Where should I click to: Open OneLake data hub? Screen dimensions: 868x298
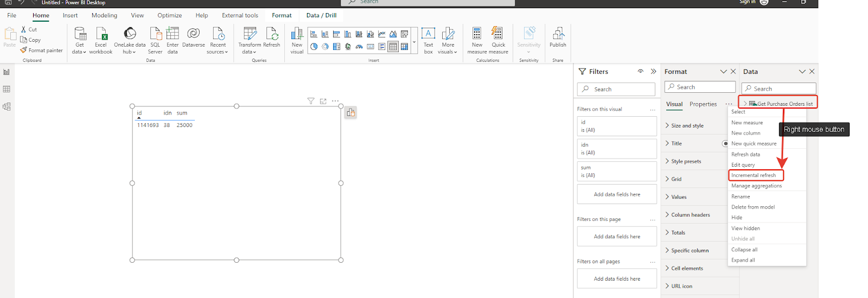point(130,40)
